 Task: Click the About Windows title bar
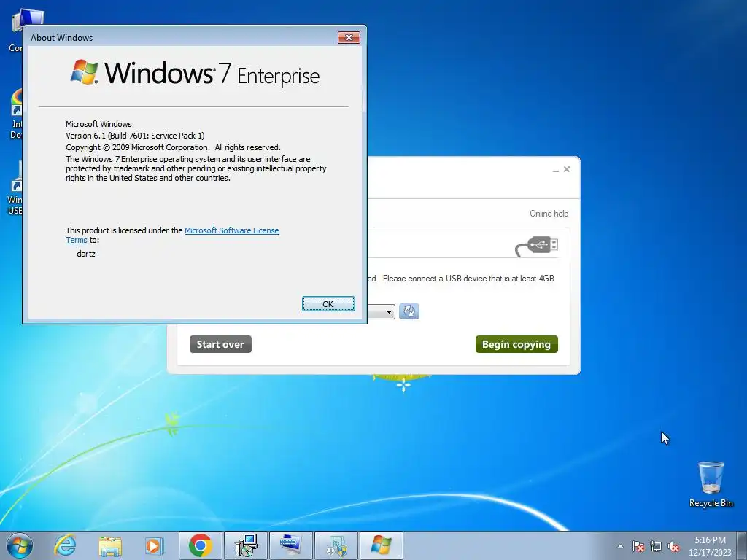pyautogui.click(x=181, y=38)
